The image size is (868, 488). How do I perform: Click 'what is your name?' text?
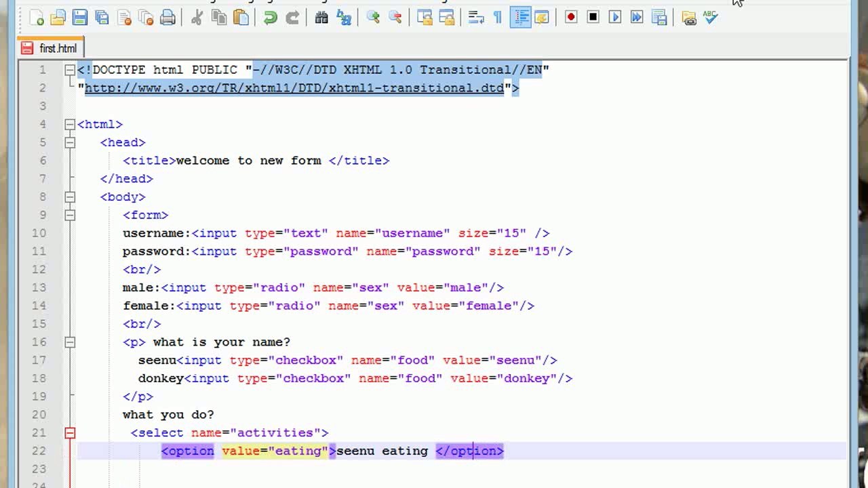point(221,342)
